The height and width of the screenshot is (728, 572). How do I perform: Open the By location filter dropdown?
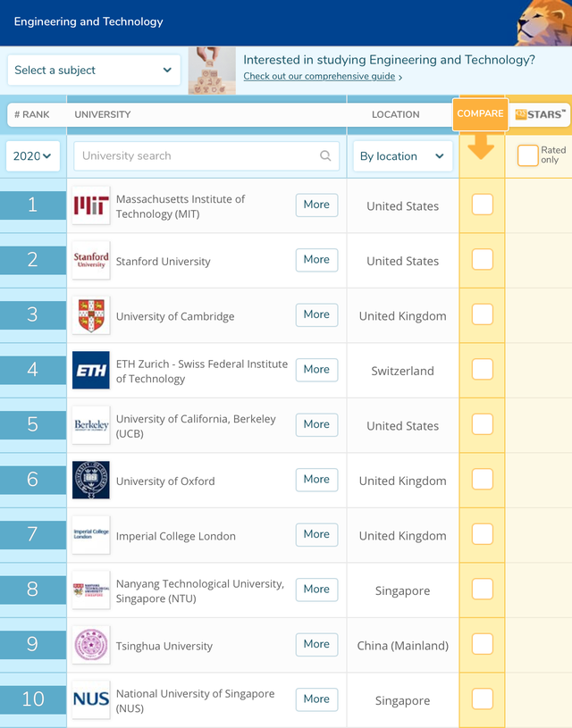pos(402,156)
